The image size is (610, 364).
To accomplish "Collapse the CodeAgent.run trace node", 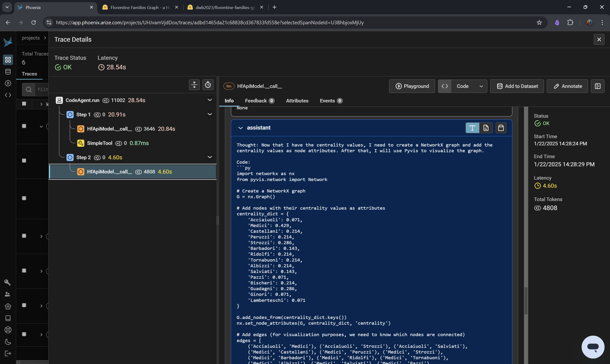I will pyautogui.click(x=210, y=100).
